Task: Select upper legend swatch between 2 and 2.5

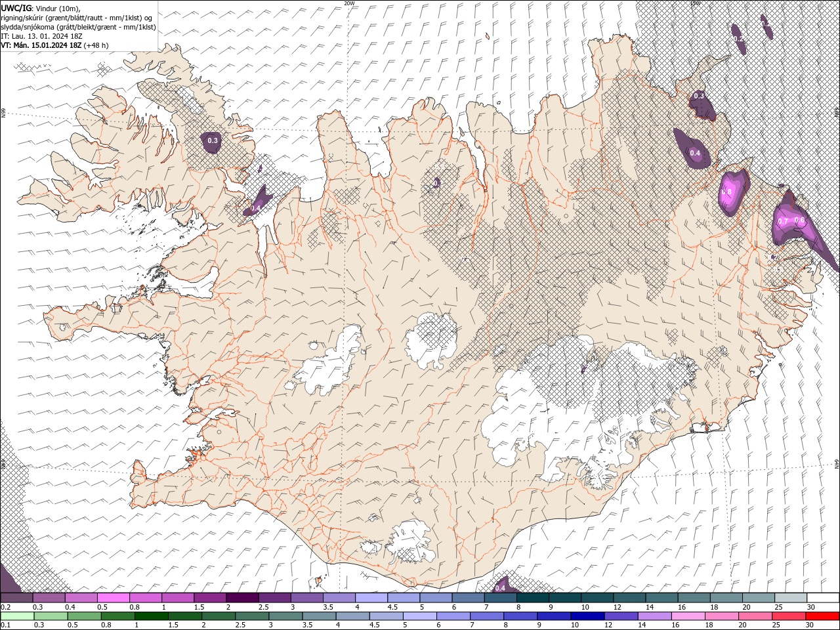Action: 241,597
